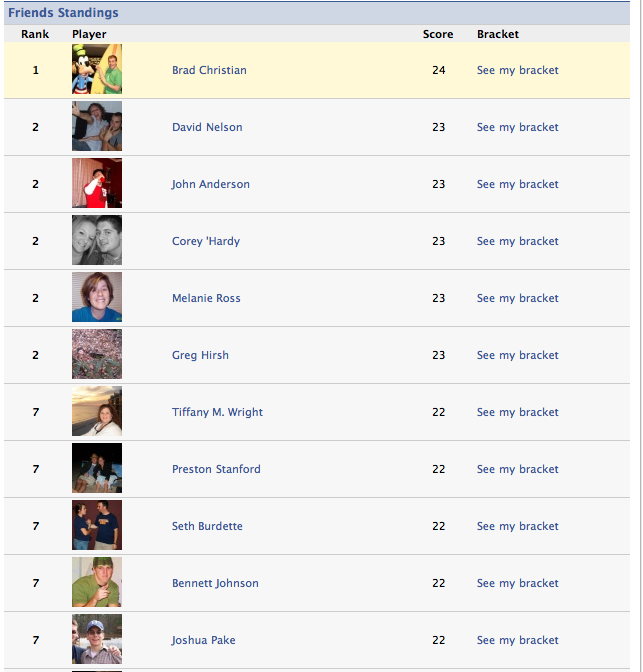This screenshot has height=672, width=643.
Task: See Greg Hirsh's bracket
Action: point(517,355)
